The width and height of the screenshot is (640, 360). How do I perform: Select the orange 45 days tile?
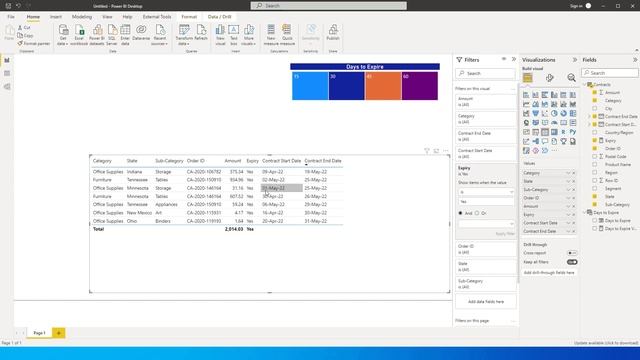(x=383, y=86)
